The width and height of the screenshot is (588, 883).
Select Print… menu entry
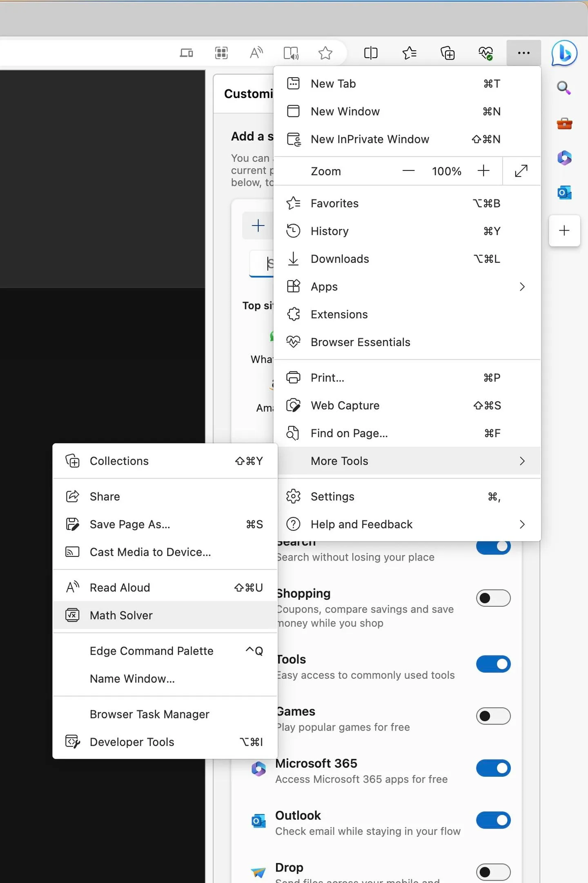pyautogui.click(x=407, y=378)
